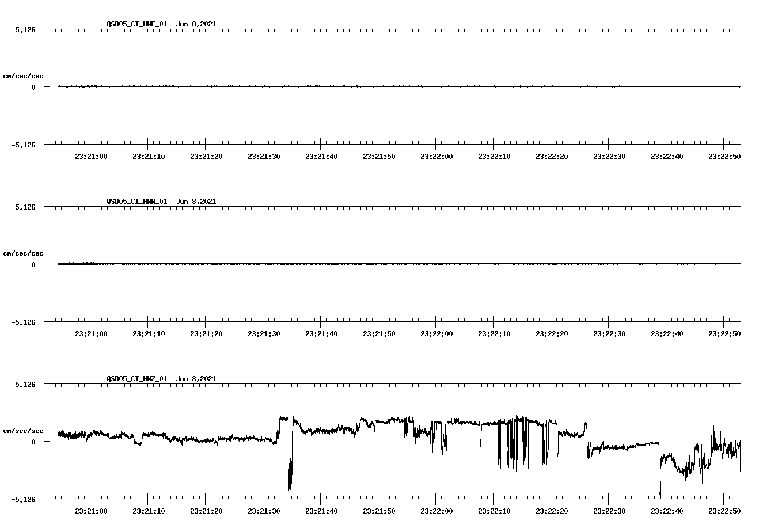This screenshot has width=782, height=532.
Task: Click 23:21:40 time label under HNE plot
Action: [x=321, y=156]
